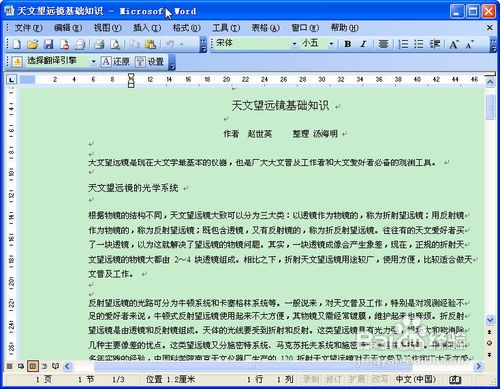Viewport: 500px width, 389px height.
Task: Open Print Preview magnifier icon
Action: pyautogui.click(x=115, y=44)
